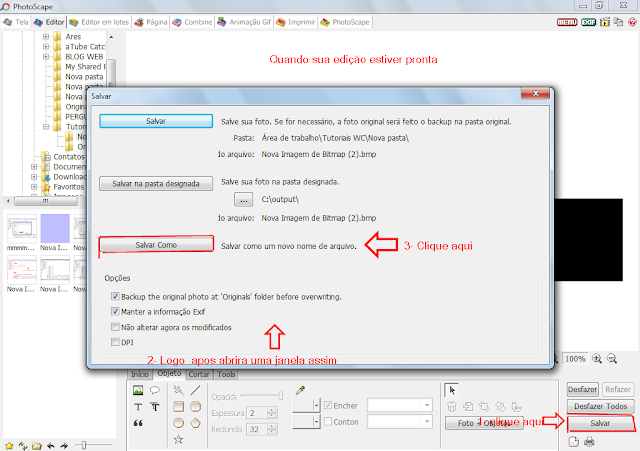Click the Salvar Como button
This screenshot has height=451, width=640.
pyautogui.click(x=156, y=245)
